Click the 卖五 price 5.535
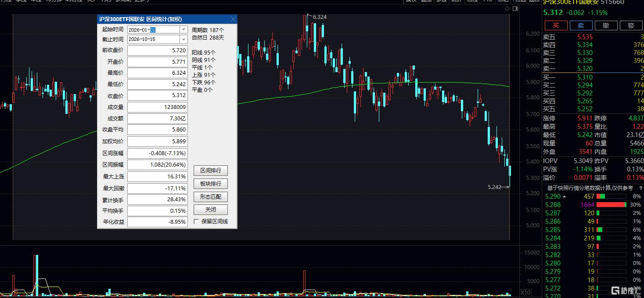The height and width of the screenshot is (298, 644). coord(585,37)
